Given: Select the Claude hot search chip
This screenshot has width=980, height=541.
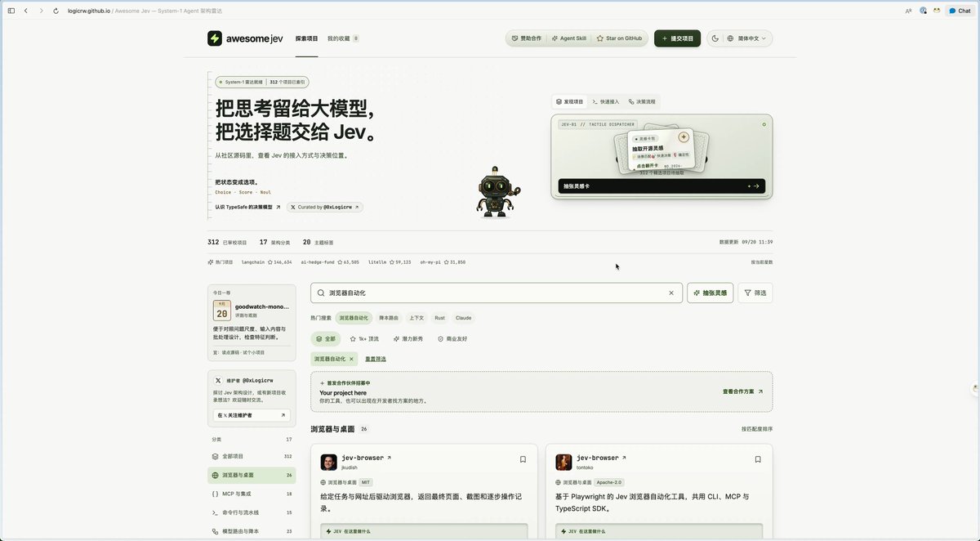Looking at the screenshot, I should (463, 318).
